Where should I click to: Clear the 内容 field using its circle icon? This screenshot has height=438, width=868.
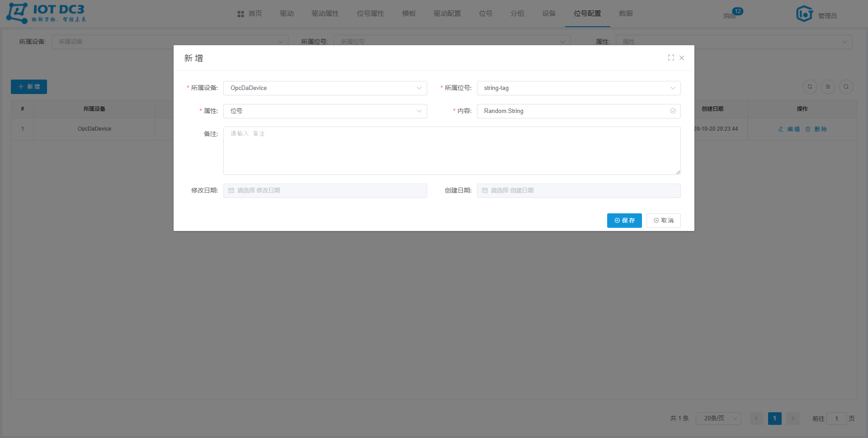pyautogui.click(x=673, y=111)
